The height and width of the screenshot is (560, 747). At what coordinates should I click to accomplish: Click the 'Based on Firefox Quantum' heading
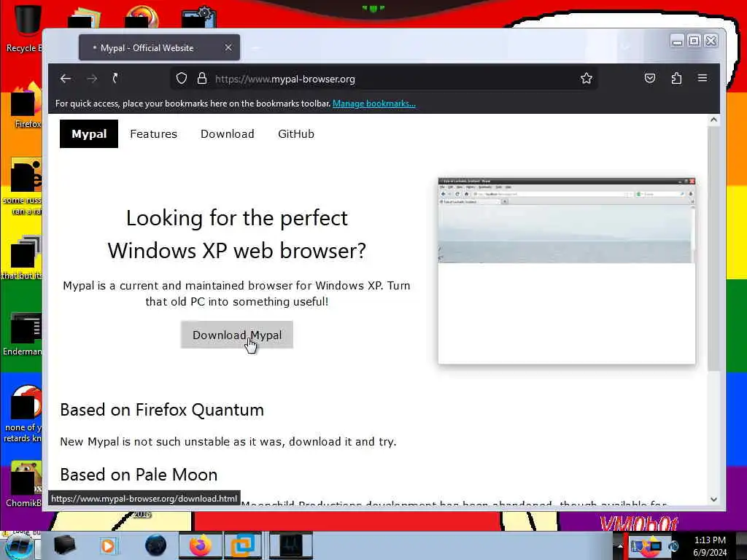162,410
